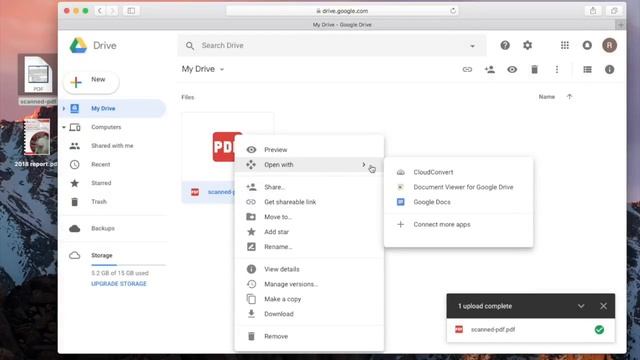Viewport: 640px width, 360px height.
Task: Choose Remove in the context menu
Action: pos(309,336)
